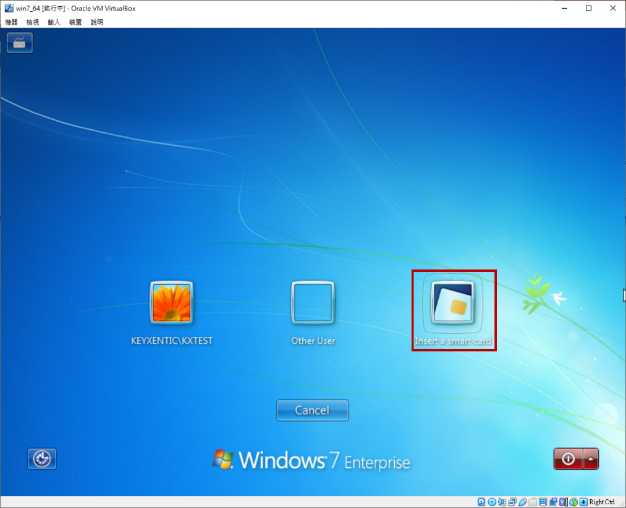Image resolution: width=626 pixels, height=508 pixels.
Task: Close the VirtualBox VM window
Action: pyautogui.click(x=613, y=8)
